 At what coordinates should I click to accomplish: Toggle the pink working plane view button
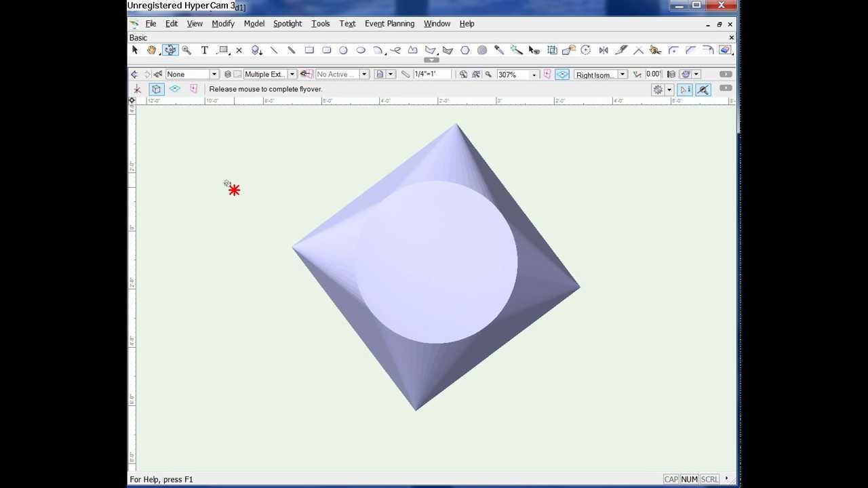(547, 74)
